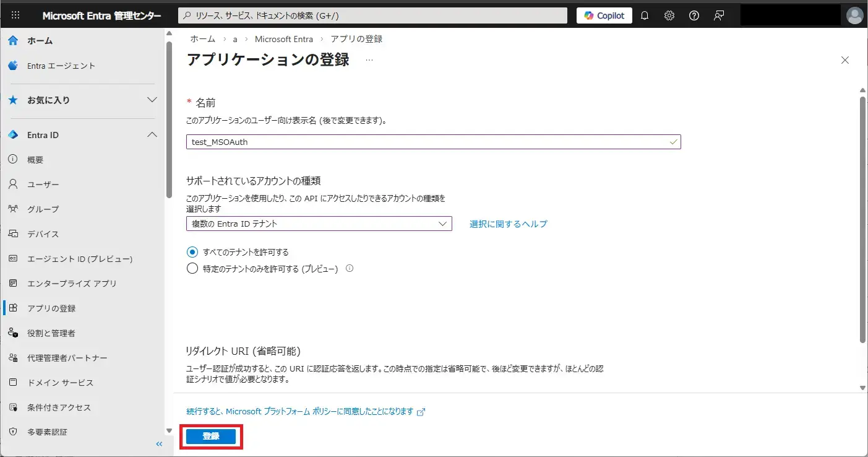868x457 pixels.
Task: Open the feedback icon in header
Action: point(719,15)
